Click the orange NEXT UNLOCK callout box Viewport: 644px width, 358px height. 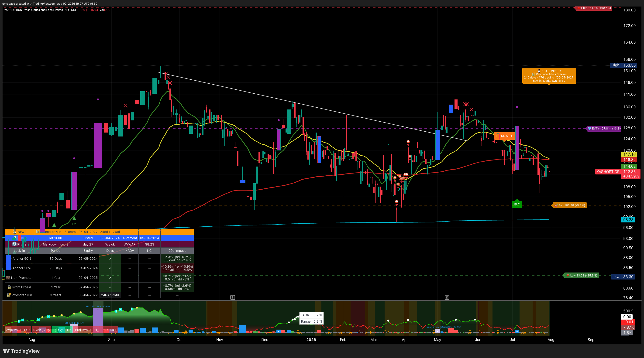pos(549,76)
